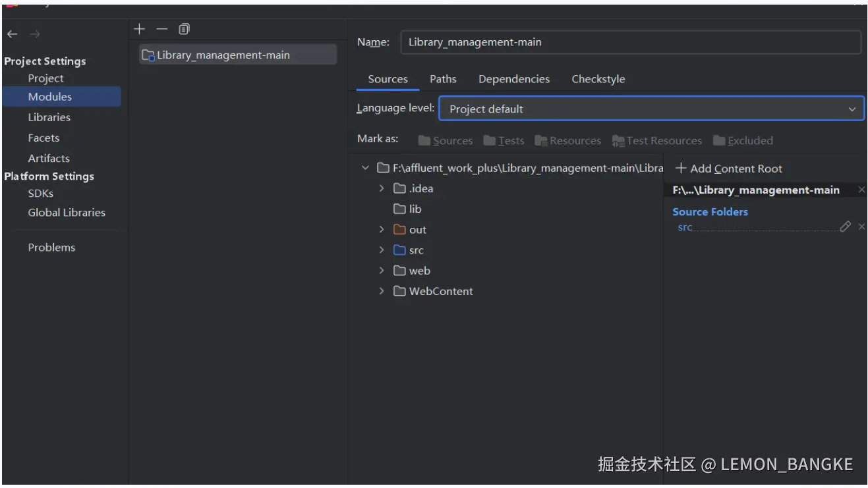Mark as Resources
The width and height of the screenshot is (868, 488).
[x=567, y=140]
